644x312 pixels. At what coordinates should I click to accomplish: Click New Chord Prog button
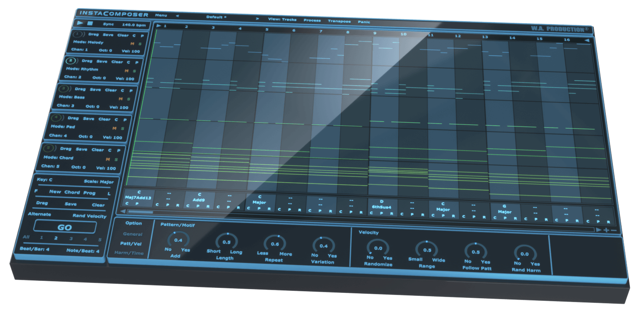click(72, 192)
